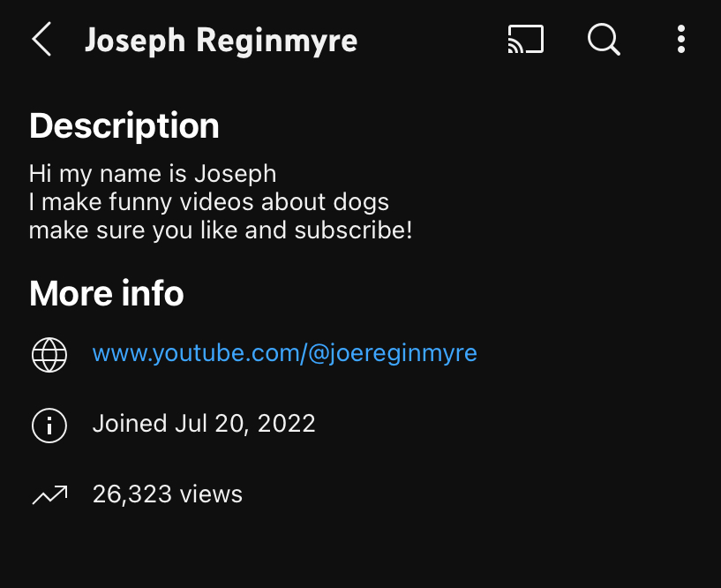Open the Cast to device icon
The height and width of the screenshot is (588, 721).
tap(526, 39)
